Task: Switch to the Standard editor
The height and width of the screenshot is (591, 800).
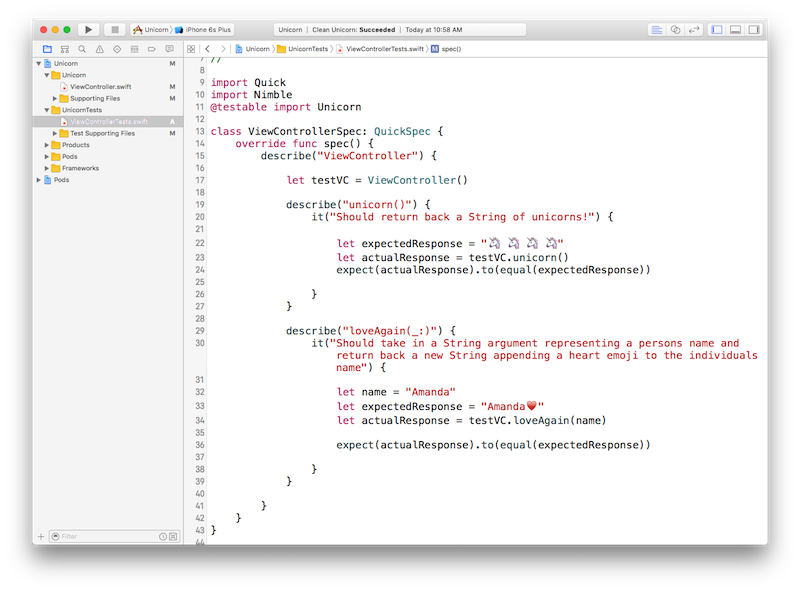Action: tap(657, 30)
